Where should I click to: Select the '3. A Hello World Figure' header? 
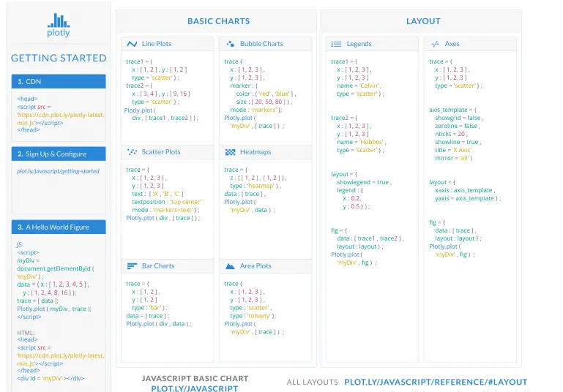(59, 227)
